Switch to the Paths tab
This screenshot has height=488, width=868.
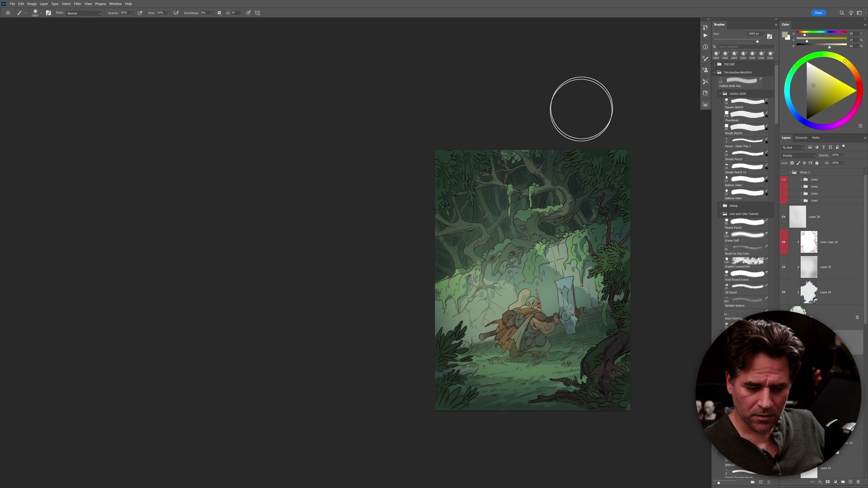816,138
